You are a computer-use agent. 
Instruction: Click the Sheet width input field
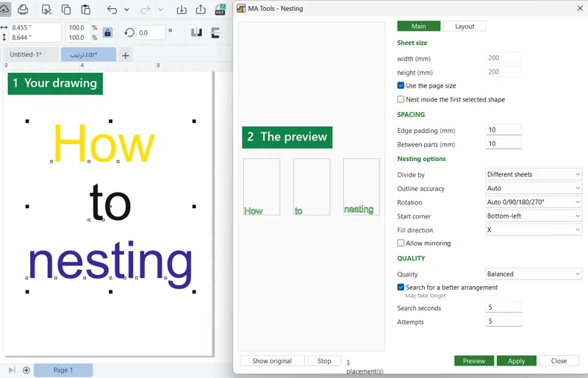pyautogui.click(x=503, y=58)
